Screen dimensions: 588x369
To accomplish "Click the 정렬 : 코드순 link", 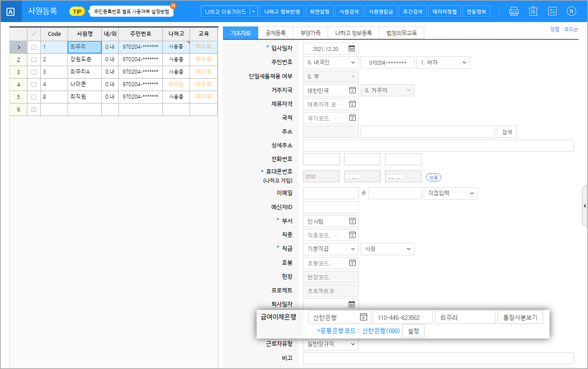I will [x=564, y=29].
